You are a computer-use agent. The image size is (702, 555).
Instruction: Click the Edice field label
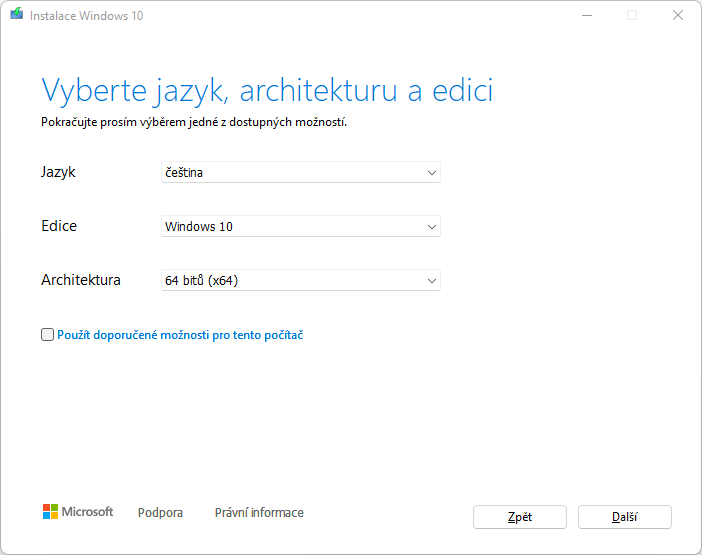59,226
